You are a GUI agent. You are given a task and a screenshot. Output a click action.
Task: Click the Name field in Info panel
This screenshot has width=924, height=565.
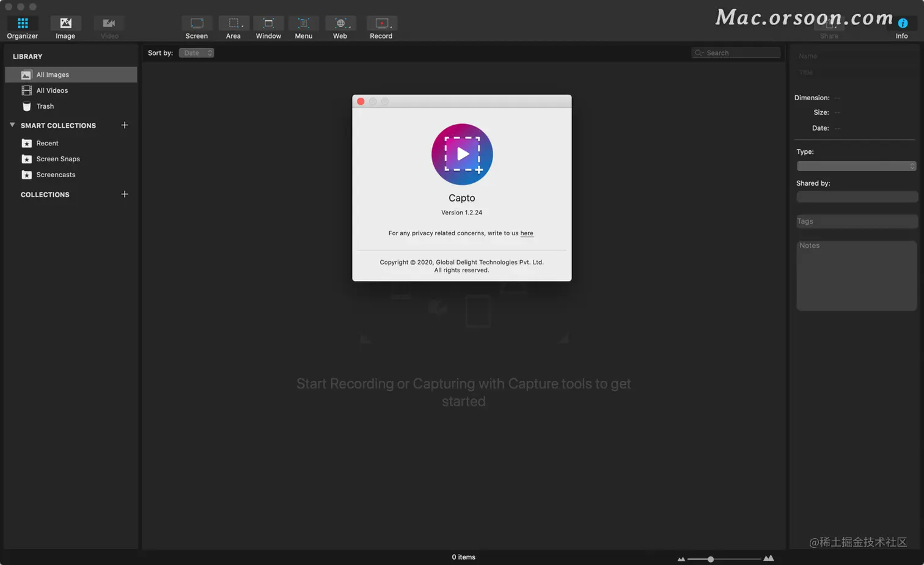(856, 56)
